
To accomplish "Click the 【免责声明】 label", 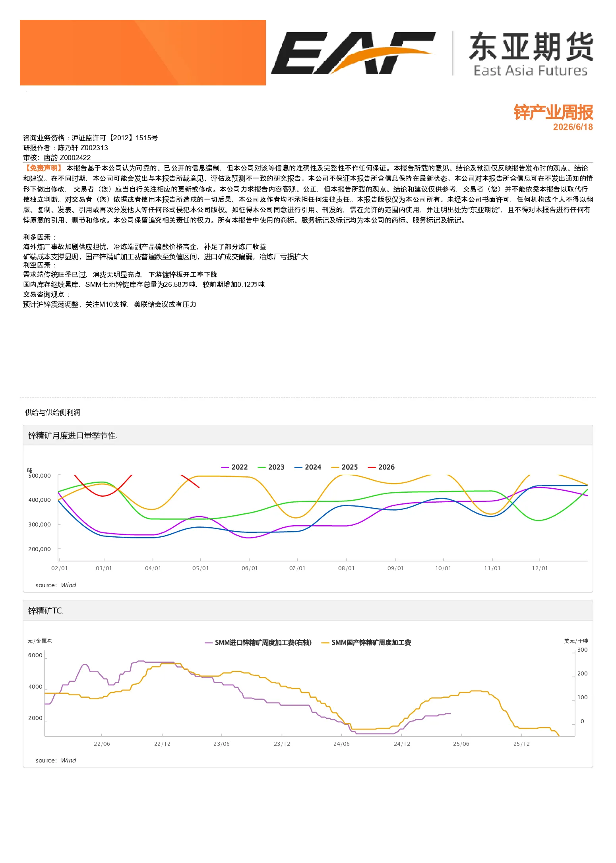I will pyautogui.click(x=43, y=168).
